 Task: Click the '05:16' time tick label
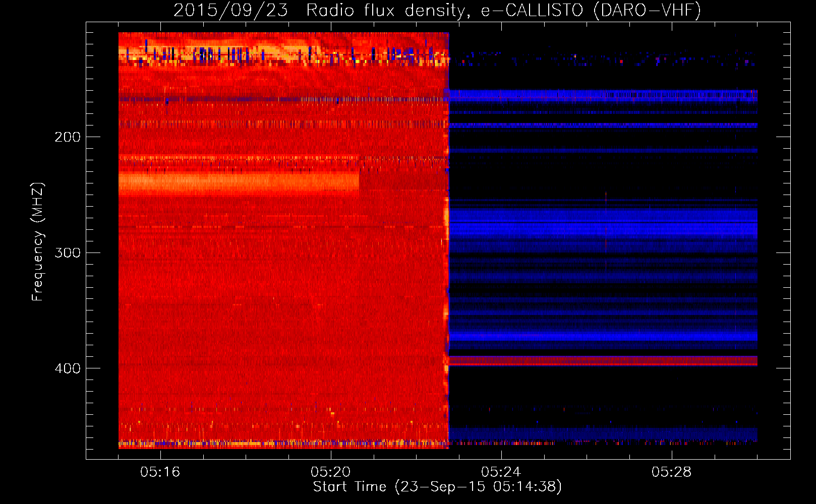pos(160,472)
